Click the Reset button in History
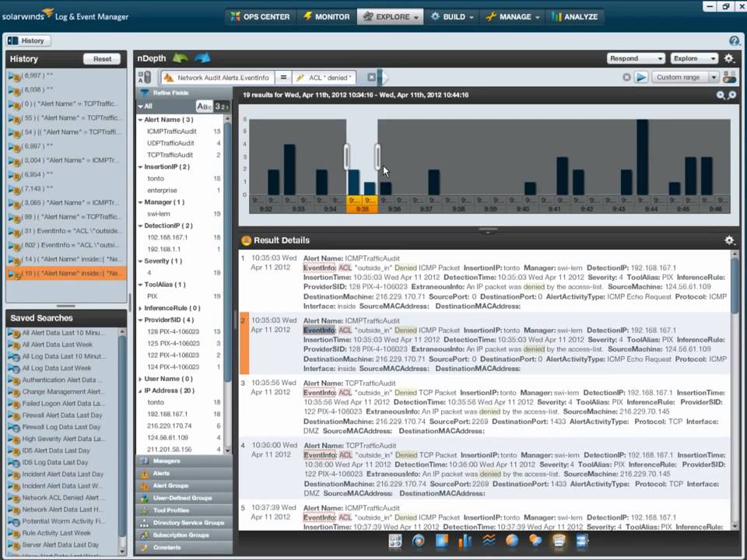The height and width of the screenshot is (560, 747). [102, 59]
